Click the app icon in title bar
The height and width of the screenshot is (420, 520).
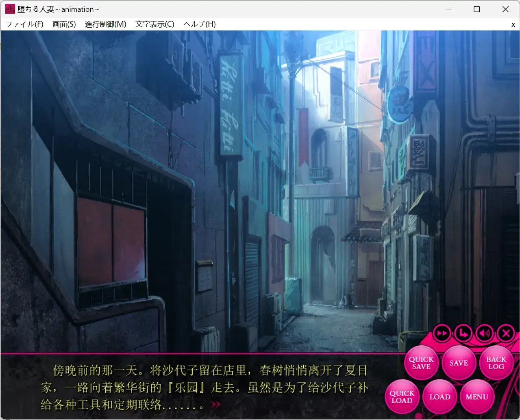click(10, 9)
